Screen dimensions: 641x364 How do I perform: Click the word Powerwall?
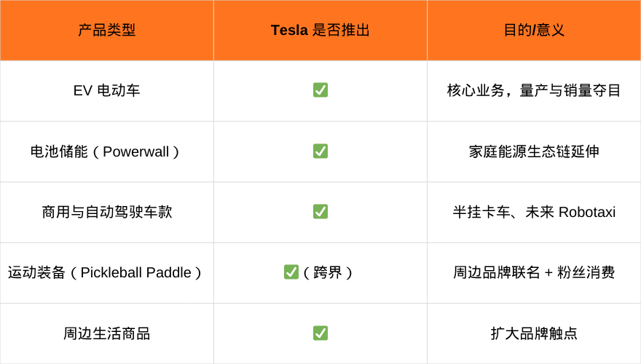pos(135,151)
